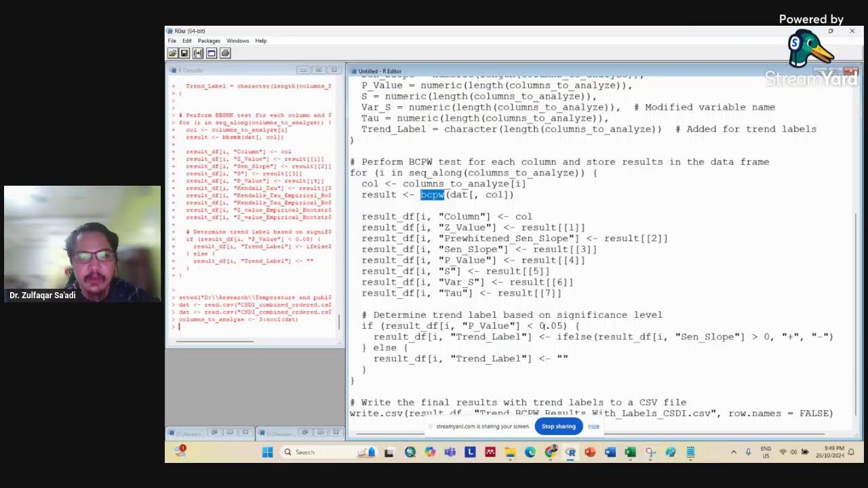Maximize the R Console subwindow
868x488 pixels.
[x=318, y=70]
